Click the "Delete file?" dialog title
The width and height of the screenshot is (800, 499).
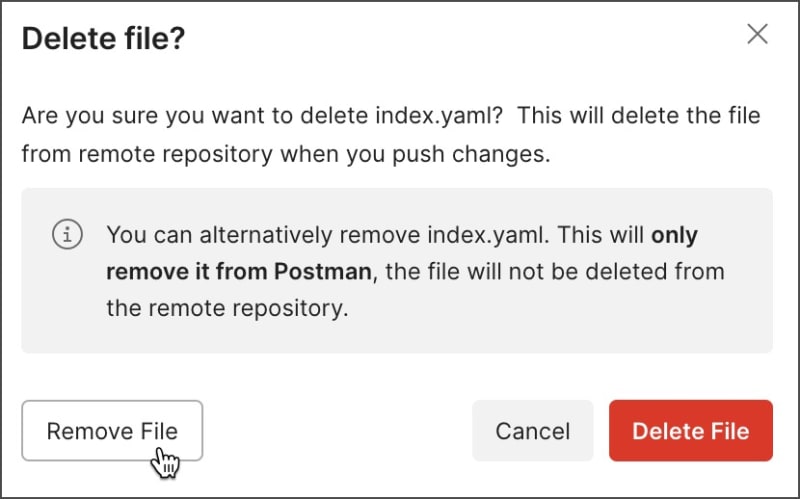click(104, 38)
